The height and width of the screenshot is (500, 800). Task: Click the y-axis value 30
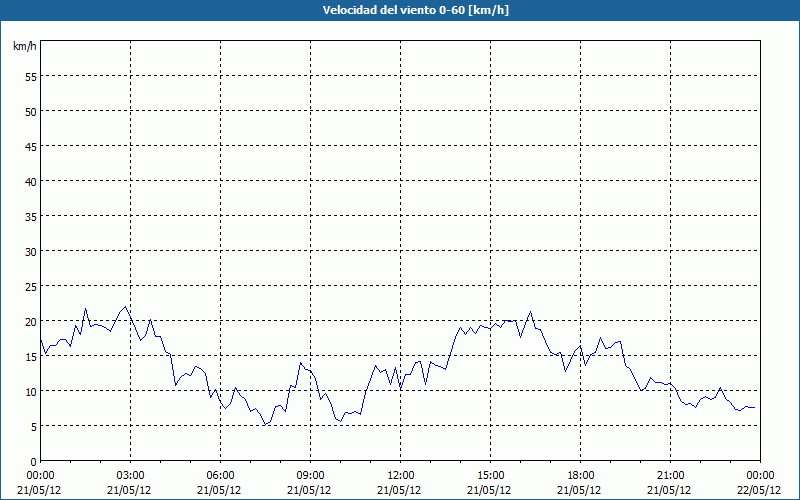coord(31,252)
